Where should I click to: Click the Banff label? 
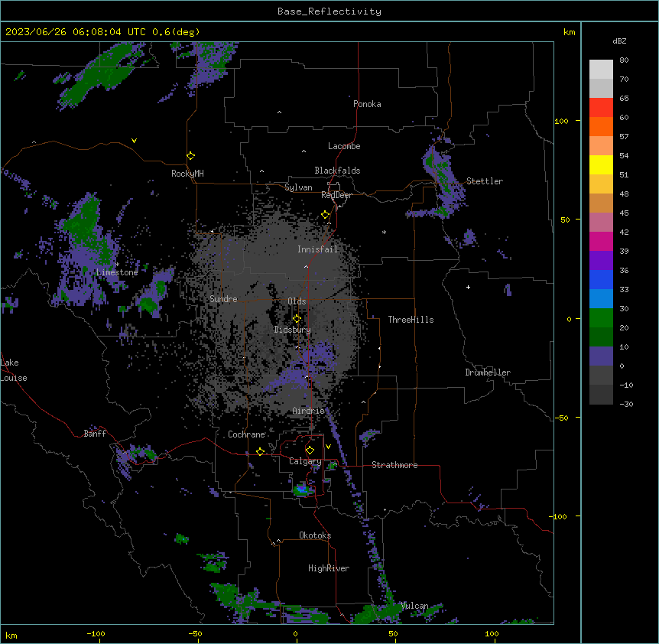pyautogui.click(x=95, y=434)
